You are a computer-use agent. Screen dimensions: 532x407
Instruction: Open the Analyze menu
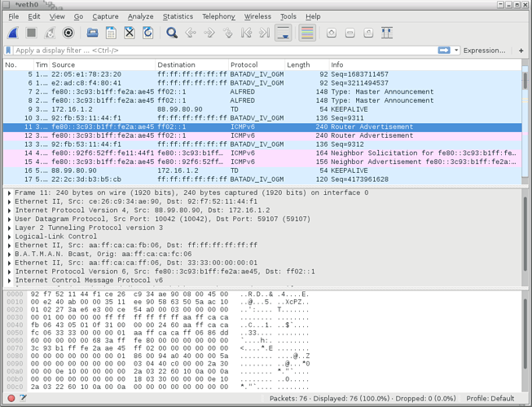pyautogui.click(x=140, y=16)
